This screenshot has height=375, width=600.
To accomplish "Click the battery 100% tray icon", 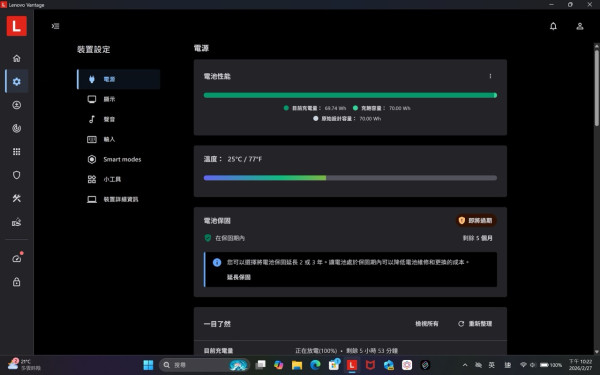I will (x=551, y=365).
